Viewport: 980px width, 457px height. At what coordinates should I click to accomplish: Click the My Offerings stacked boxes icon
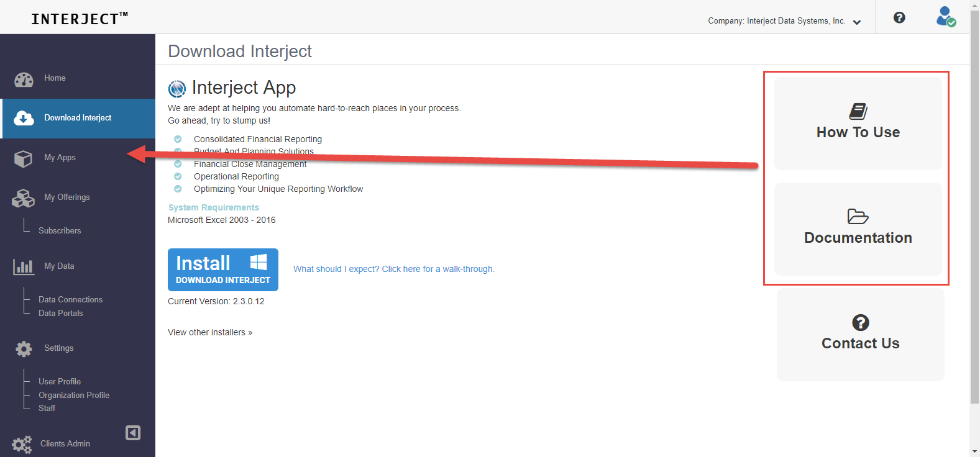coord(23,199)
